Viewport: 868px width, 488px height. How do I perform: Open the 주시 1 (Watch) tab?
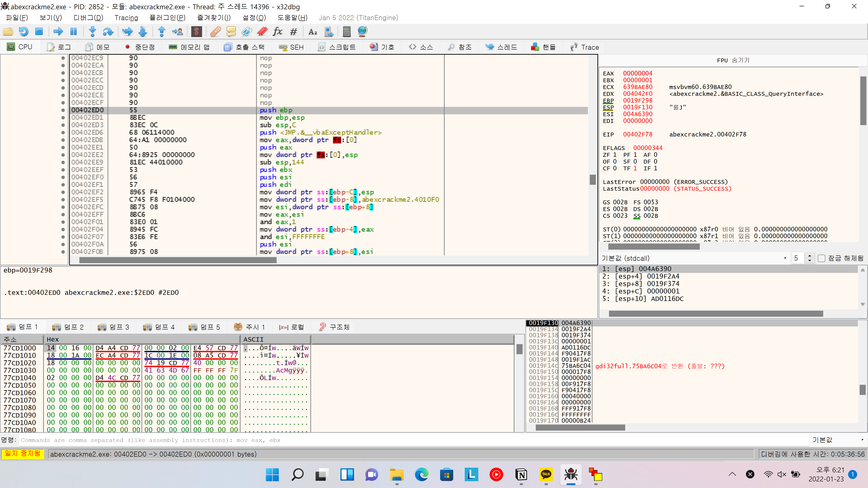(250, 327)
